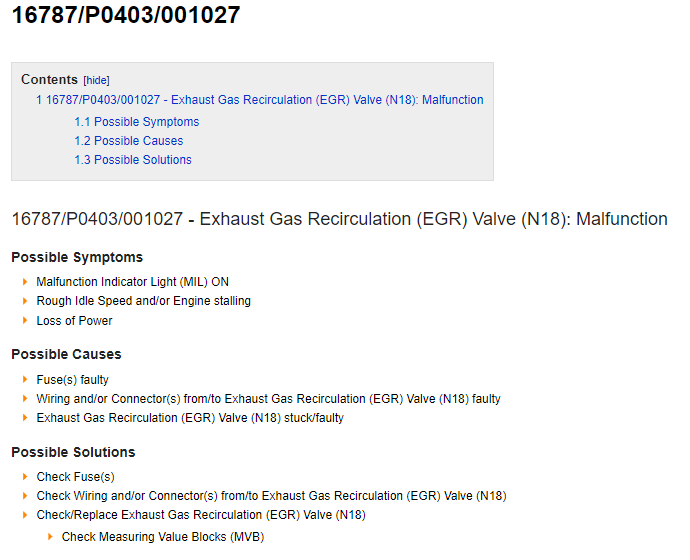Click the Check/Replace Exhaust Gas Recirculation Valve item
Viewport: 690px width, 560px height.
(x=201, y=515)
